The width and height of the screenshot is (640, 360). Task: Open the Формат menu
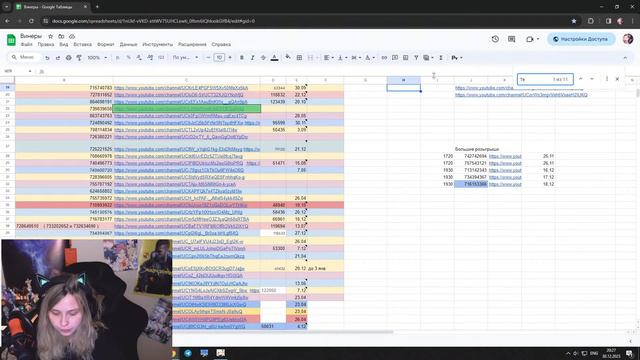[x=106, y=44]
